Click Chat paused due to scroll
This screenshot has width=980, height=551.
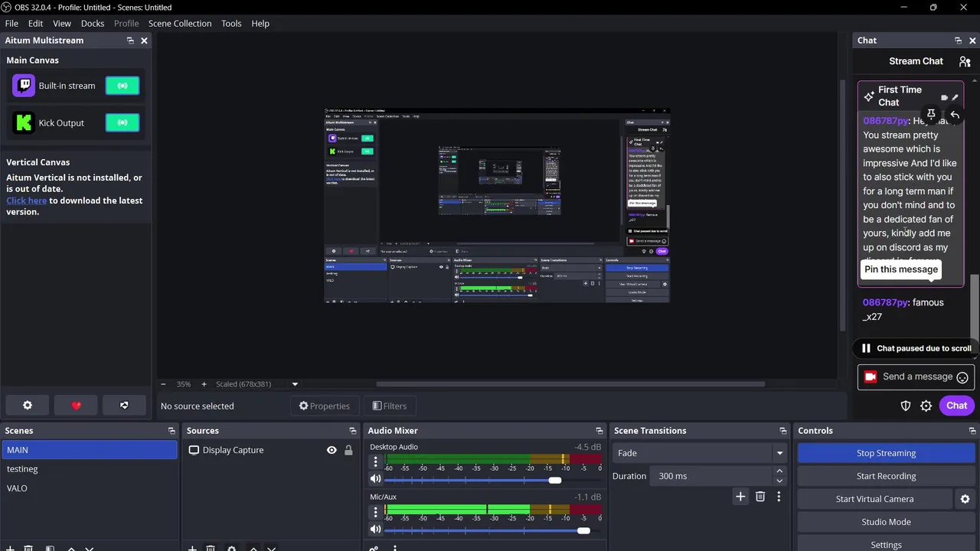916,348
